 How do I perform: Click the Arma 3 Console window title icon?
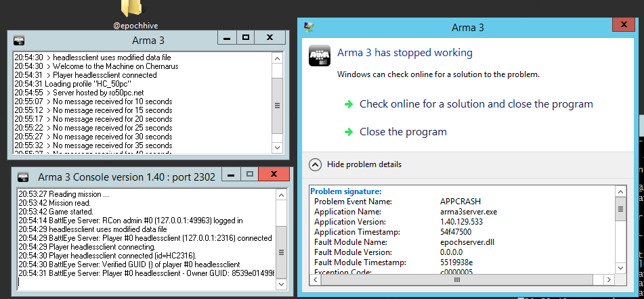pos(23,177)
